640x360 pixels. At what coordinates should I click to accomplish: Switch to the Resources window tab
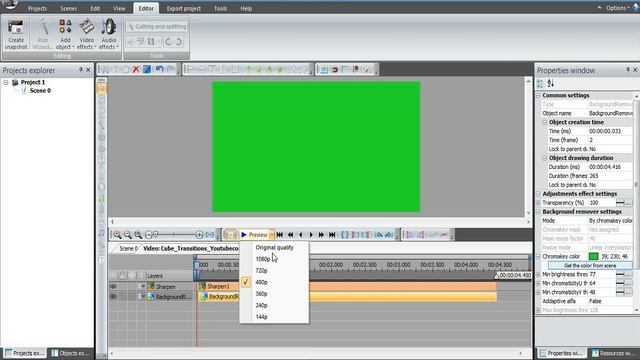pos(613,353)
